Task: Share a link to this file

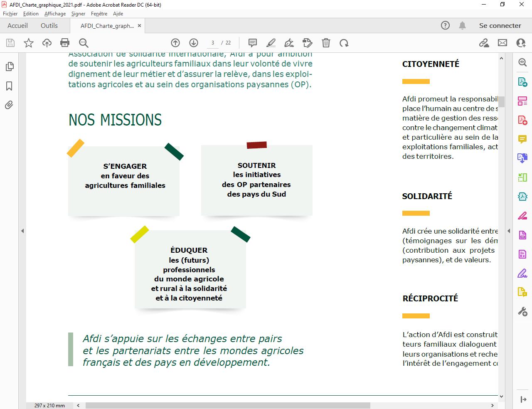Action: (484, 43)
